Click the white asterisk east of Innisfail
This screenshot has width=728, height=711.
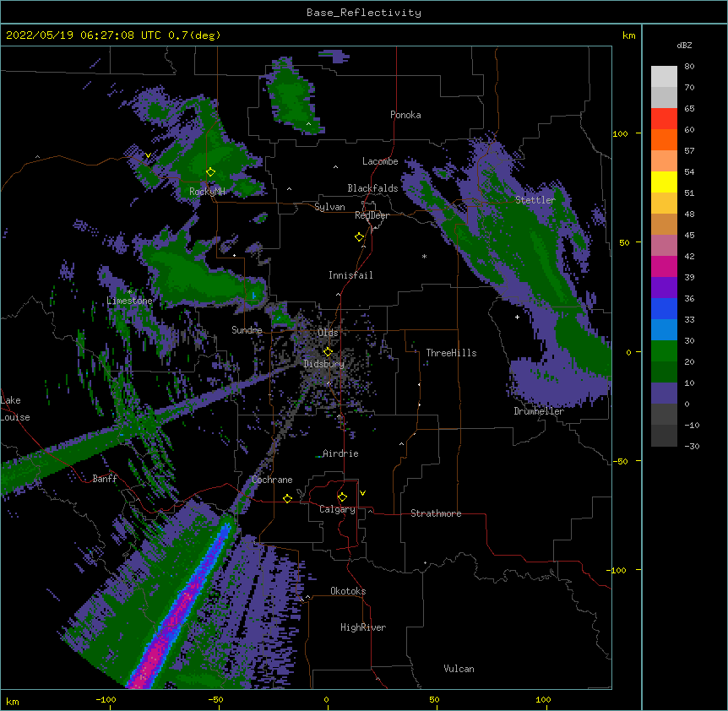[x=424, y=256]
